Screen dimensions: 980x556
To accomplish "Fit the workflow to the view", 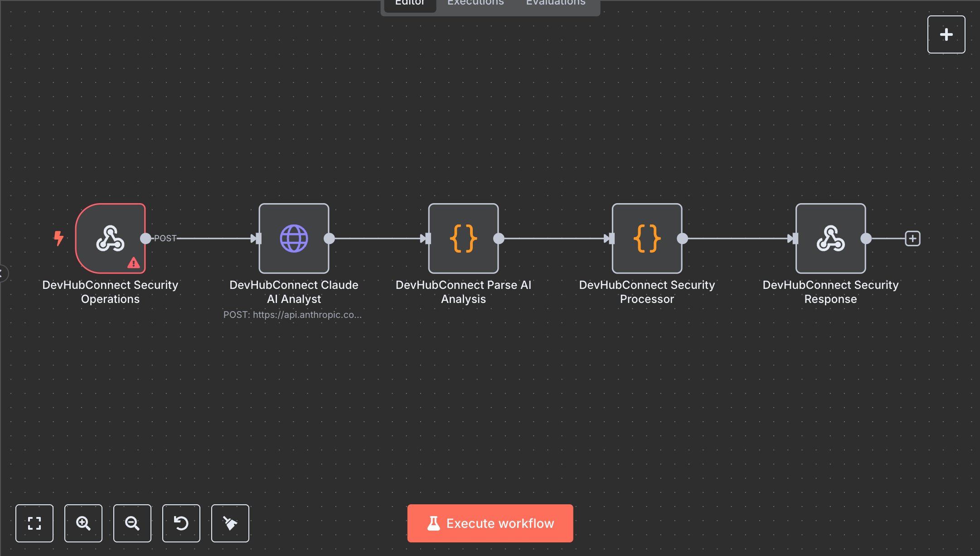I will pos(34,523).
